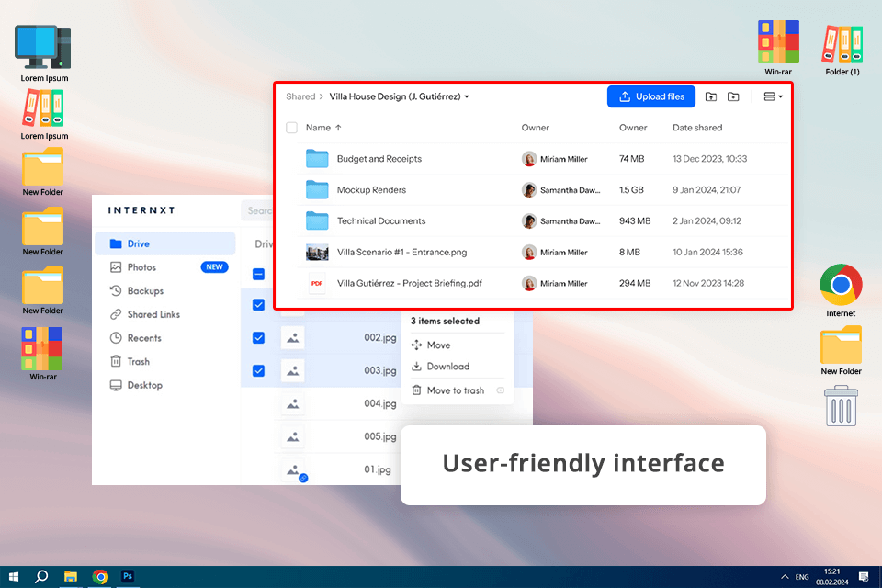Click the Internxt search field

257,211
